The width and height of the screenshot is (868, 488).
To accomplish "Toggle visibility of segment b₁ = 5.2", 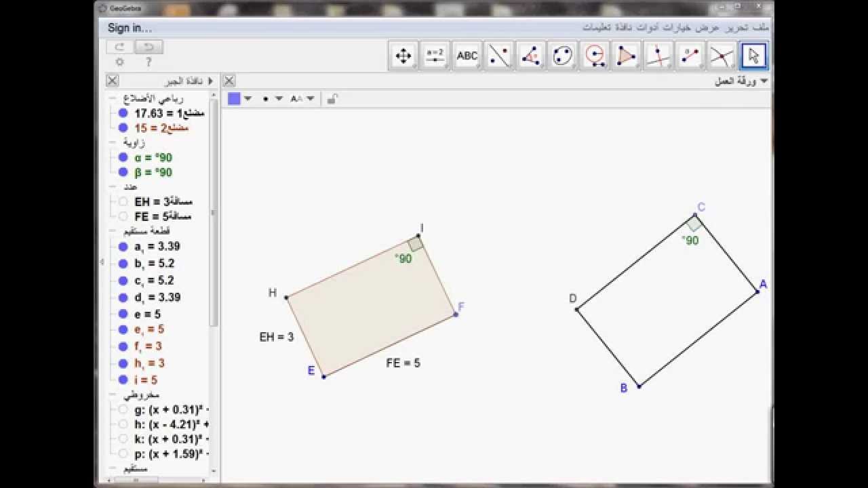I will click(123, 264).
